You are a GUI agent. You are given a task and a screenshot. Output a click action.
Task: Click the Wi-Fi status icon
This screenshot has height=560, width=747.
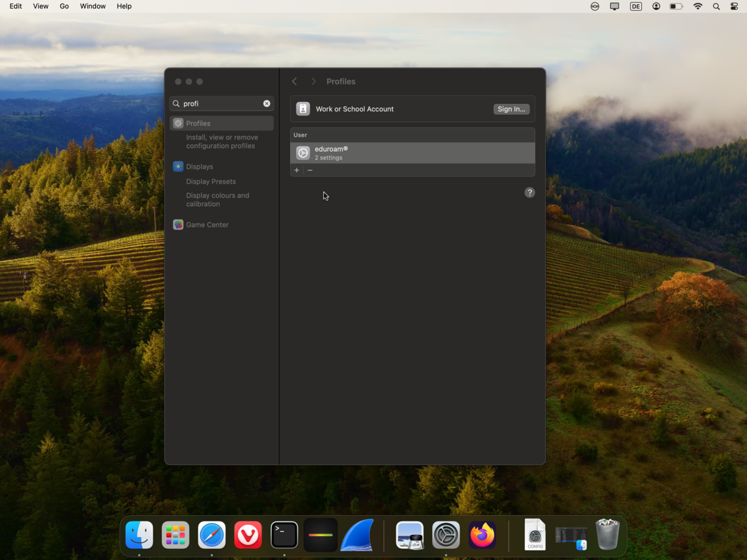tap(698, 6)
